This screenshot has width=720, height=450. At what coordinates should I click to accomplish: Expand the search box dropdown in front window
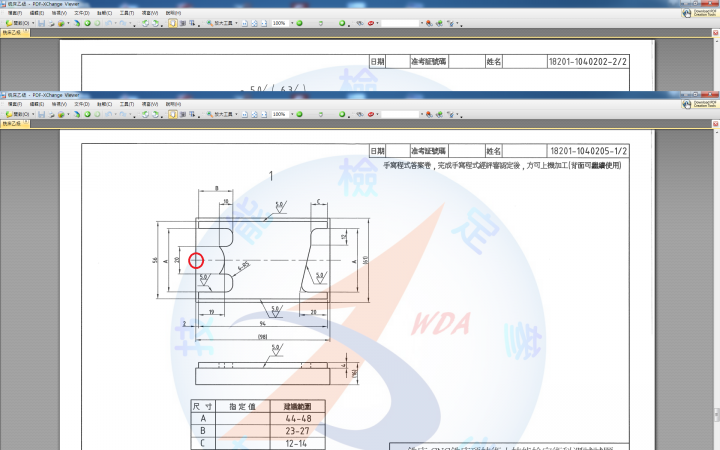click(x=422, y=114)
